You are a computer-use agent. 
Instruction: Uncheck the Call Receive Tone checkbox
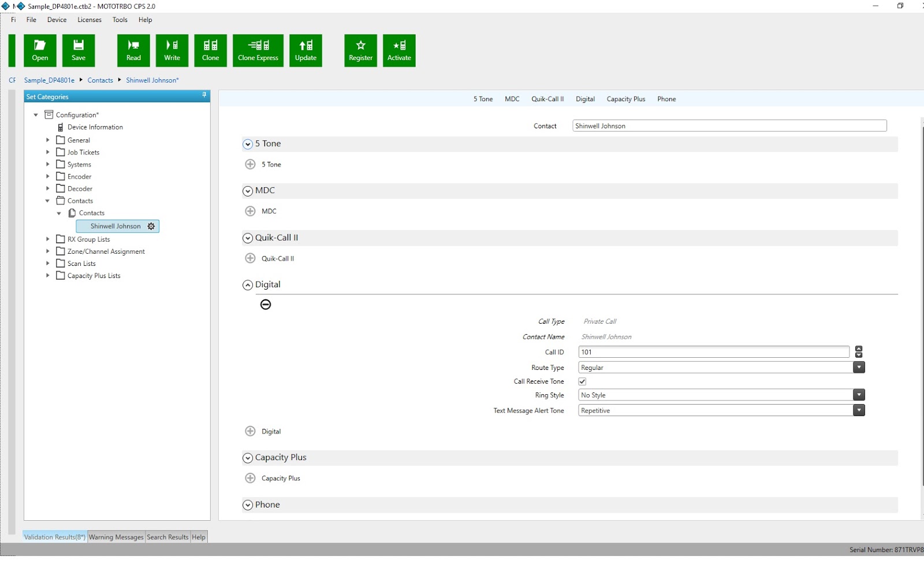[582, 381]
